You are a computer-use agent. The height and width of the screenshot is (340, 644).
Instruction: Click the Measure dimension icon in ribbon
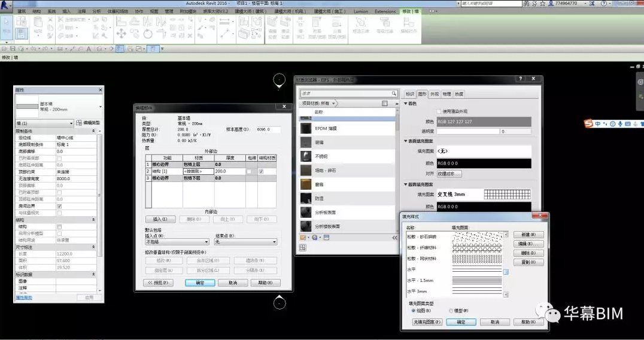224,22
